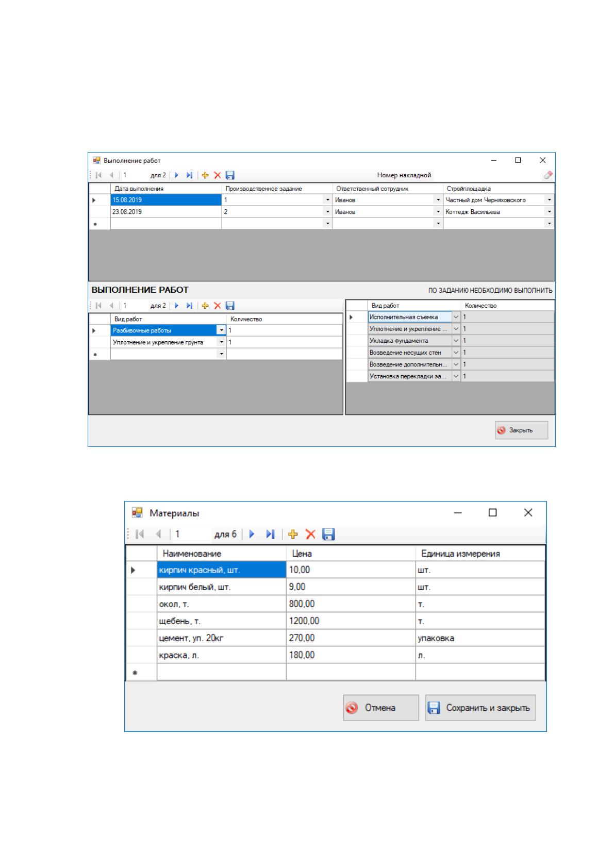Jump to last record in Материалы navigator

[x=270, y=534]
